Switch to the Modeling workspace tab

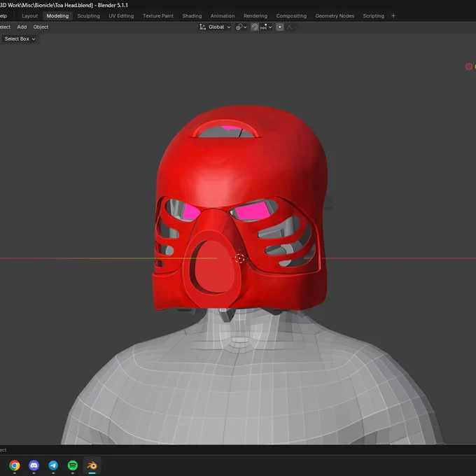pyautogui.click(x=57, y=16)
